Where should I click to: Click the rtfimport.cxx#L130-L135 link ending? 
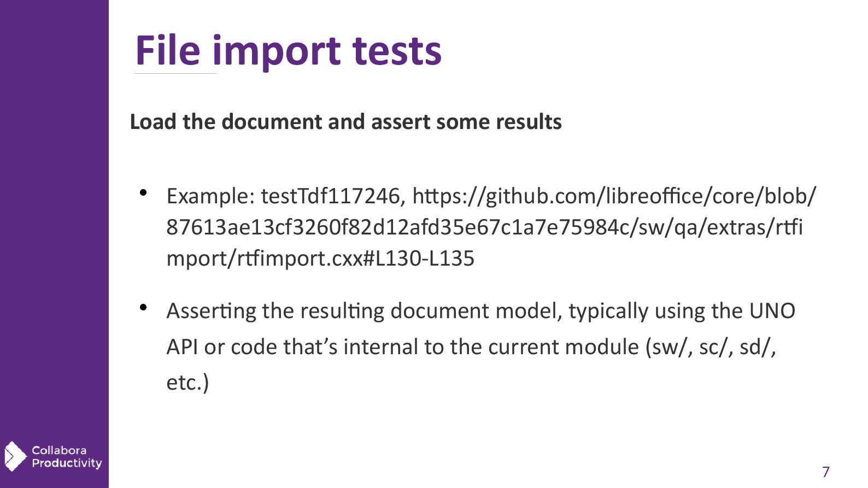click(320, 258)
